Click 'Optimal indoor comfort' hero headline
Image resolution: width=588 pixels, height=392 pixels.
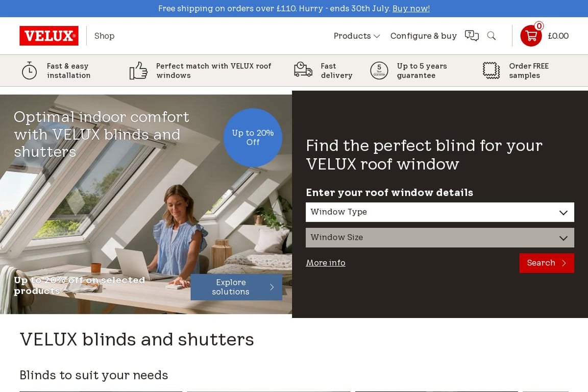coord(101,134)
